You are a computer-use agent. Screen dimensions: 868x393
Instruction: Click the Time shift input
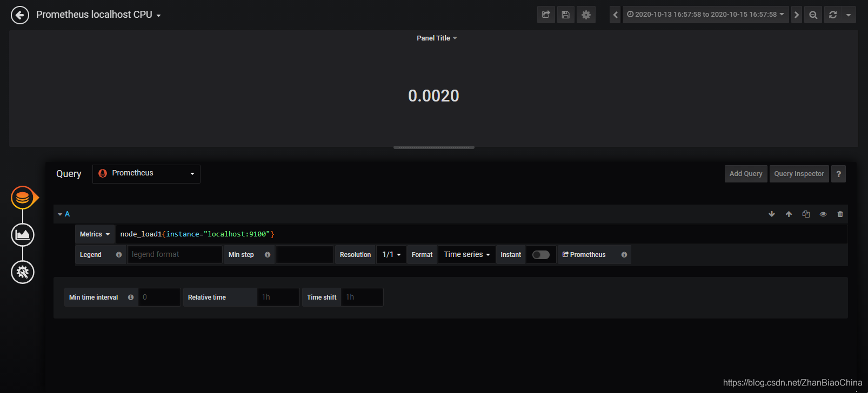362,297
